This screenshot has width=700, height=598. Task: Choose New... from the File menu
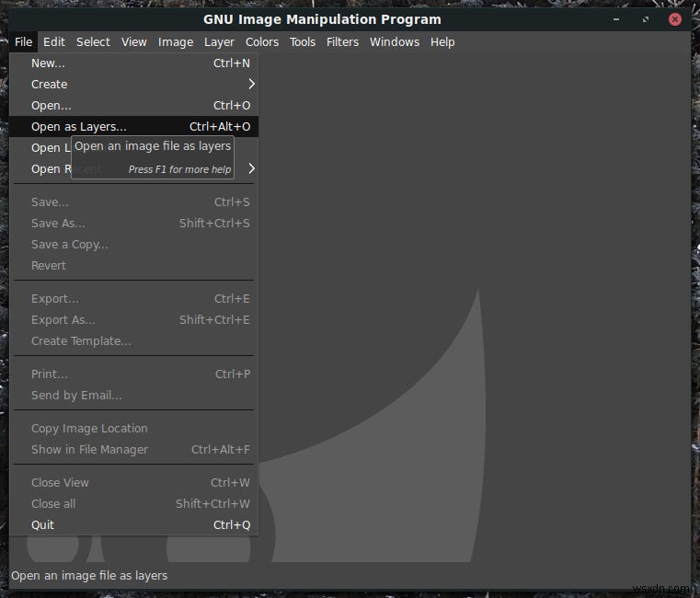(x=134, y=63)
